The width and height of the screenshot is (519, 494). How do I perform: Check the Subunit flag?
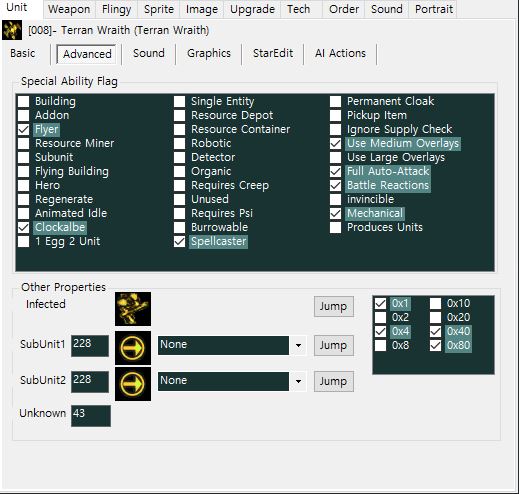pyautogui.click(x=24, y=157)
